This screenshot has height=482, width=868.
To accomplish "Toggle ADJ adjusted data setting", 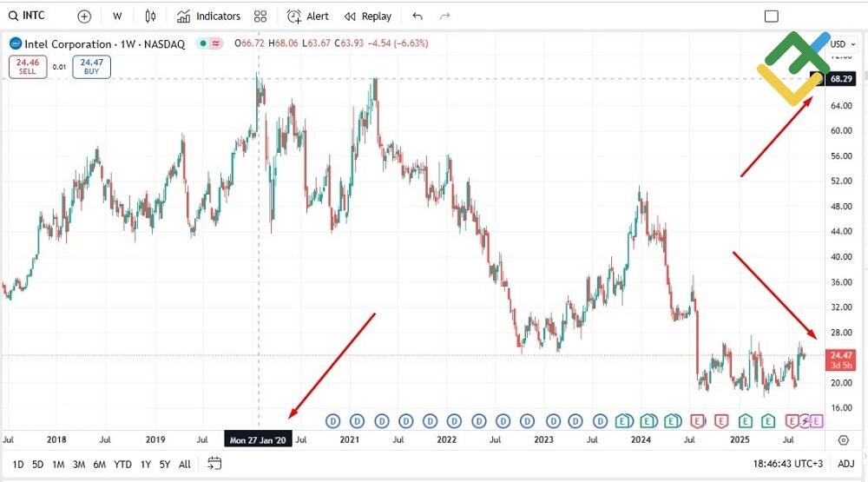I will 845,464.
